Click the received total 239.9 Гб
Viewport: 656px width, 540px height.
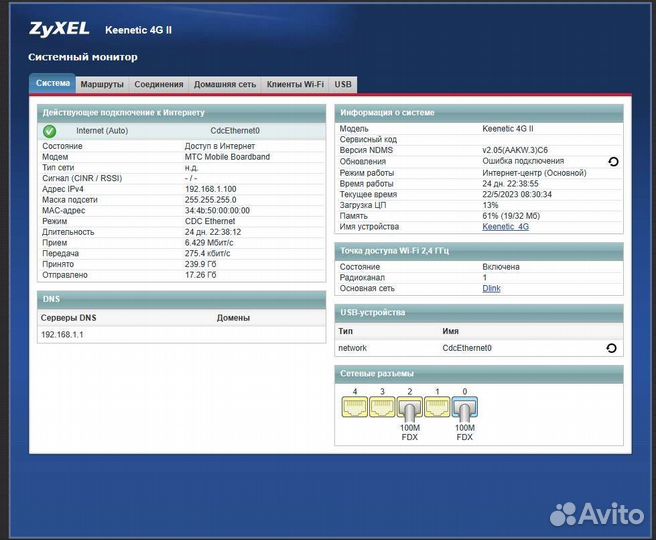tap(200, 264)
